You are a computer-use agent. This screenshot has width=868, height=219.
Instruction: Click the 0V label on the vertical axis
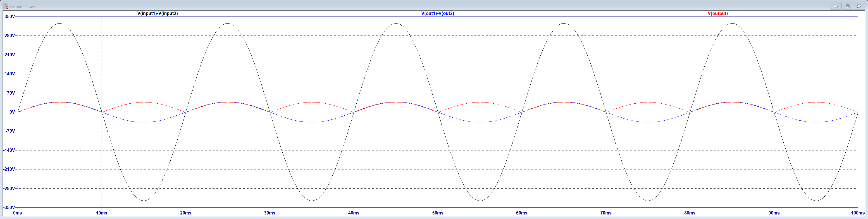coord(12,112)
